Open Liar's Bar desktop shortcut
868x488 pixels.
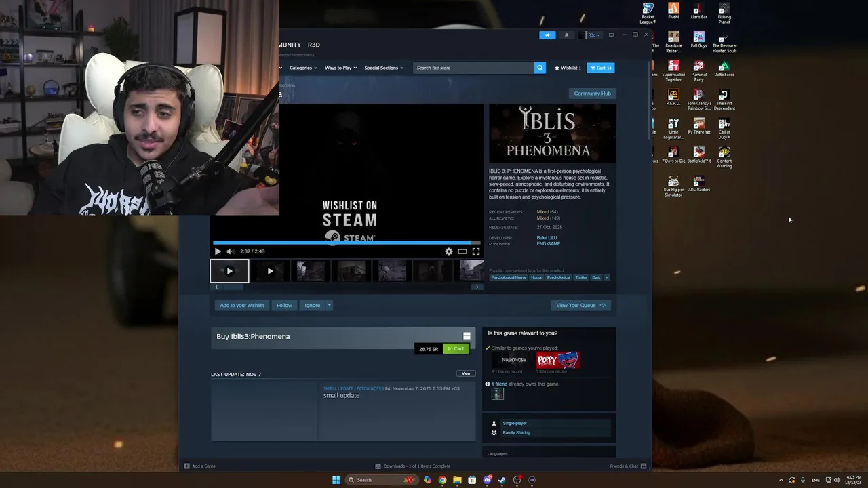coord(698,11)
